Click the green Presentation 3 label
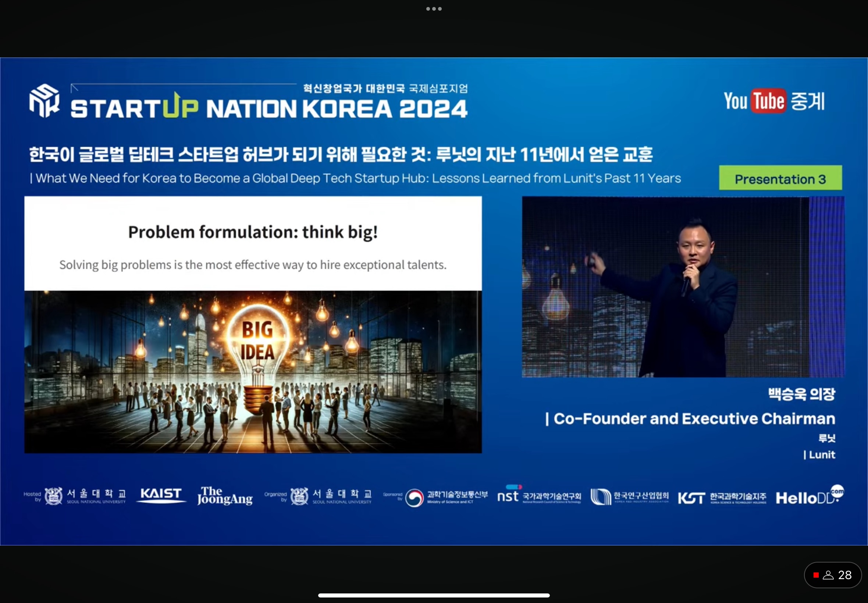This screenshot has height=603, width=868. 780,178
